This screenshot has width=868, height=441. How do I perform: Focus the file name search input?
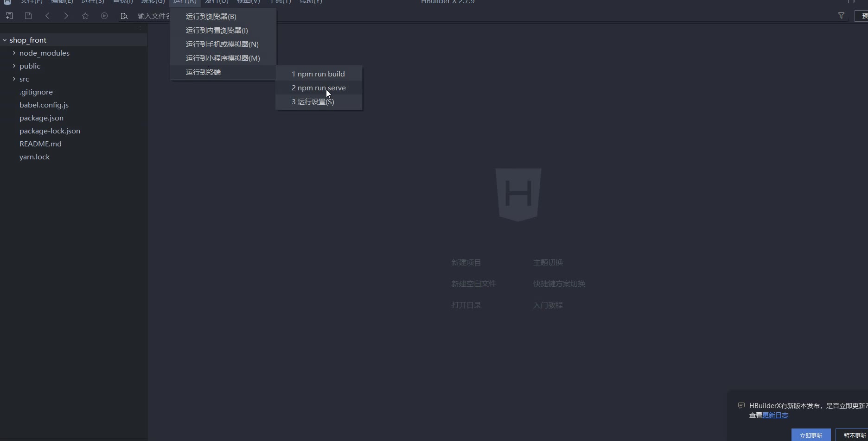(x=153, y=16)
